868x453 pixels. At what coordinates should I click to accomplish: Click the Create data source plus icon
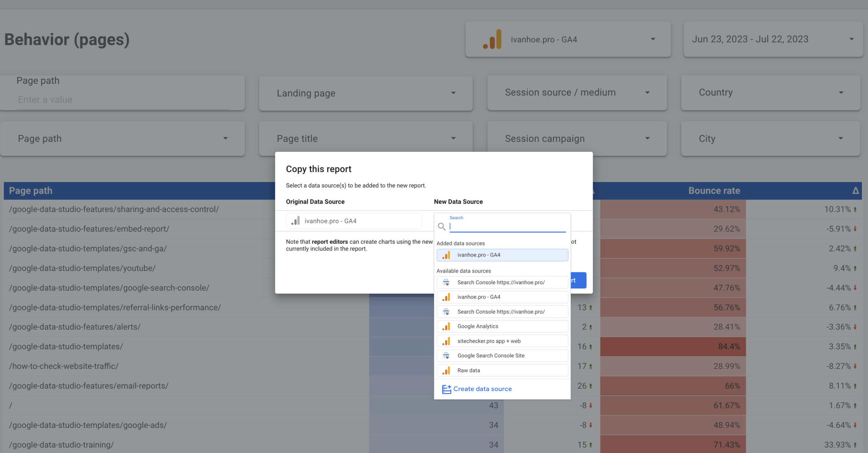[x=446, y=389]
